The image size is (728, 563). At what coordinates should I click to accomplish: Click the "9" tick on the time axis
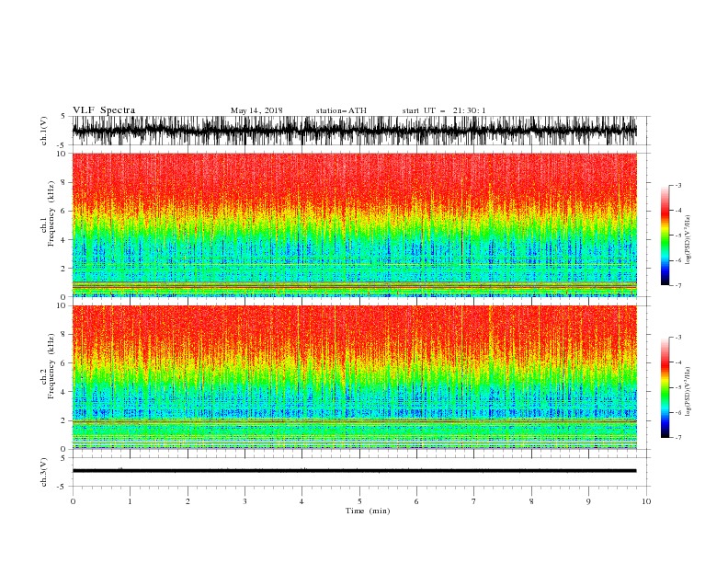(x=588, y=501)
